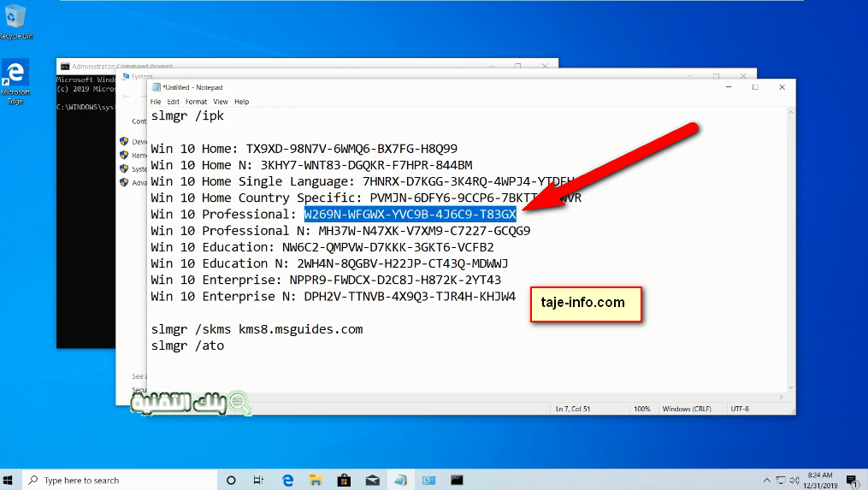Click the Win 10 Professional N key line
Viewport: 868px width, 490px height.
click(340, 230)
